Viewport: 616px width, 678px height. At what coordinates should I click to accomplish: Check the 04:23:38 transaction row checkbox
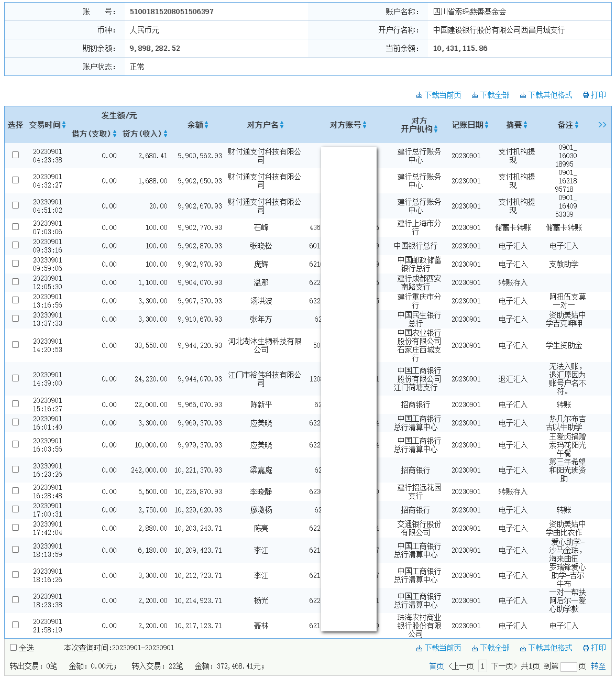(x=15, y=155)
